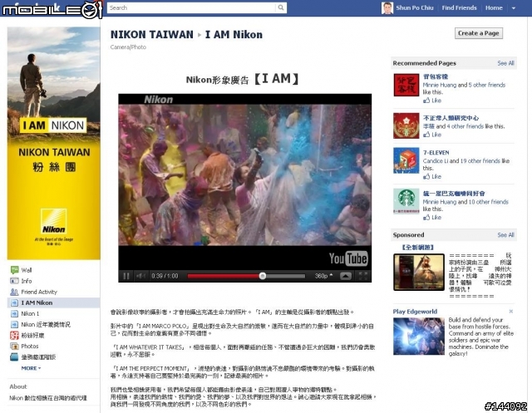
Task: Open the account dropdown arrow
Action: click(x=514, y=8)
